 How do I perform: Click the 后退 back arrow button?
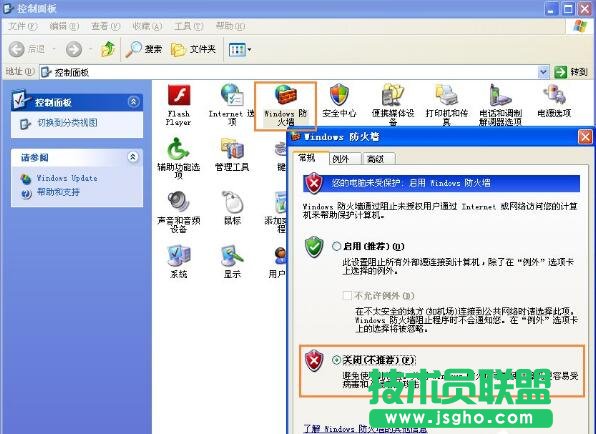(x=27, y=49)
